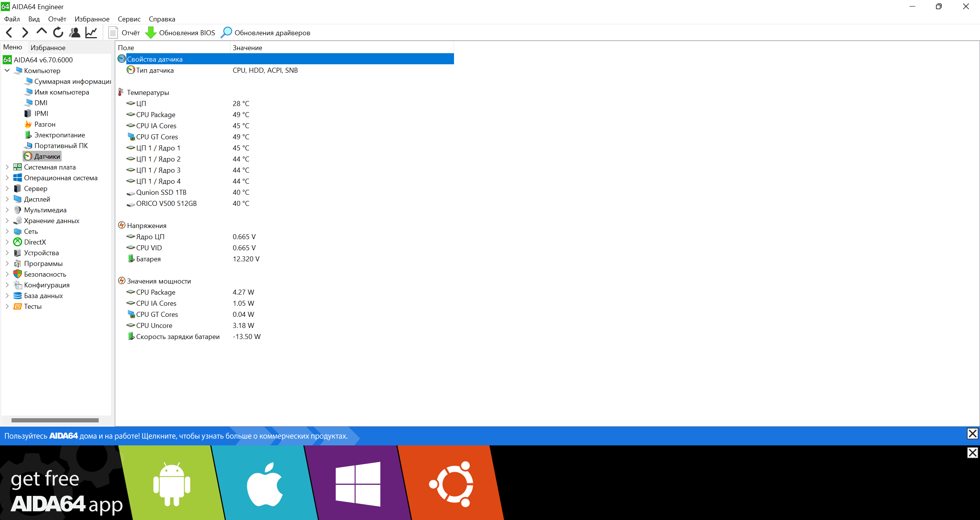
Task: Sort by the Поле column header
Action: tap(173, 47)
